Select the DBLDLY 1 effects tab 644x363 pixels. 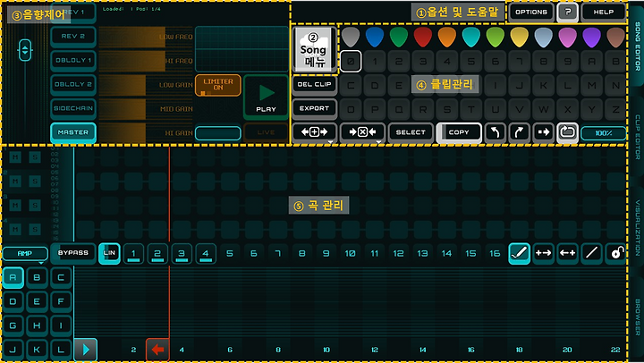(x=73, y=61)
